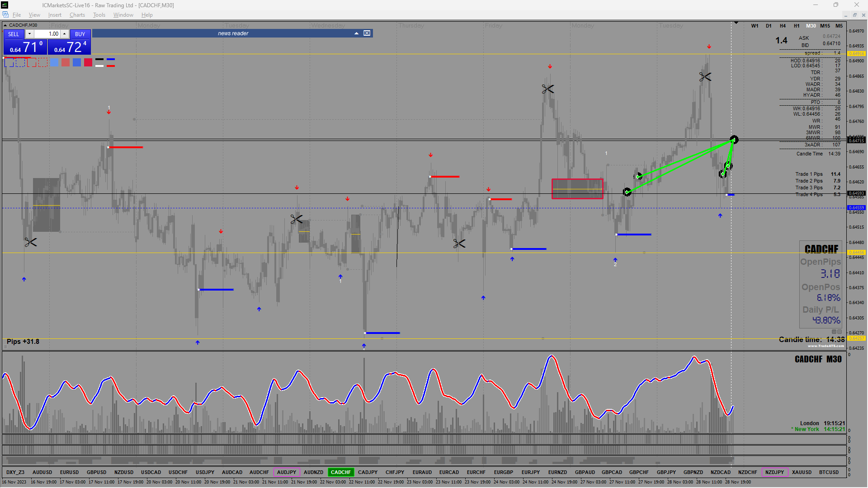The width and height of the screenshot is (868, 488).
Task: Switch to the XAUUSD symbol tab
Action: coord(802,472)
